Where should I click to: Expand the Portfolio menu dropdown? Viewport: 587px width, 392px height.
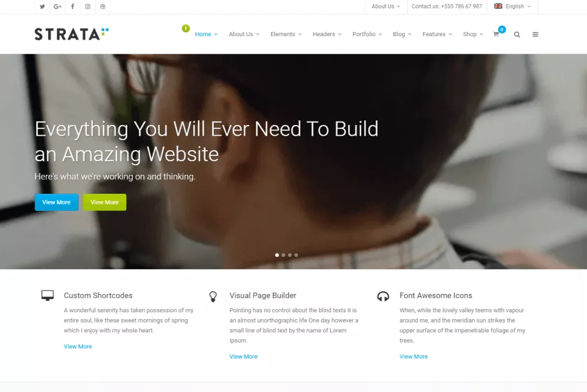[x=367, y=34]
